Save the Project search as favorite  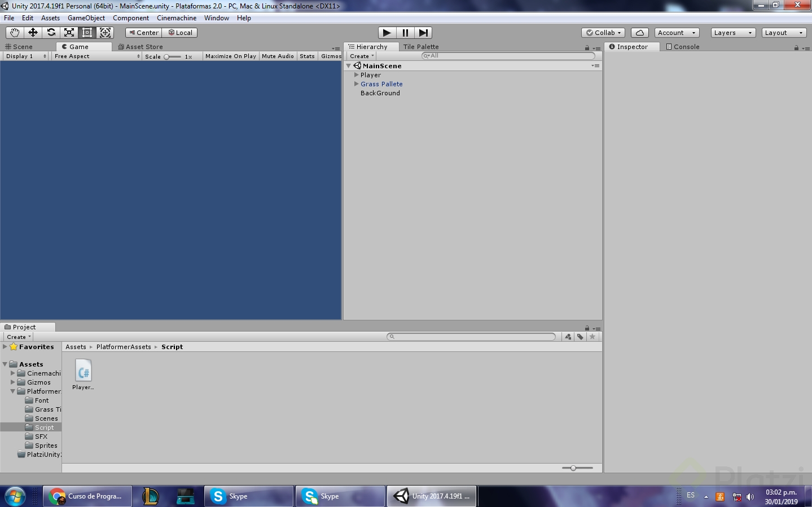592,337
